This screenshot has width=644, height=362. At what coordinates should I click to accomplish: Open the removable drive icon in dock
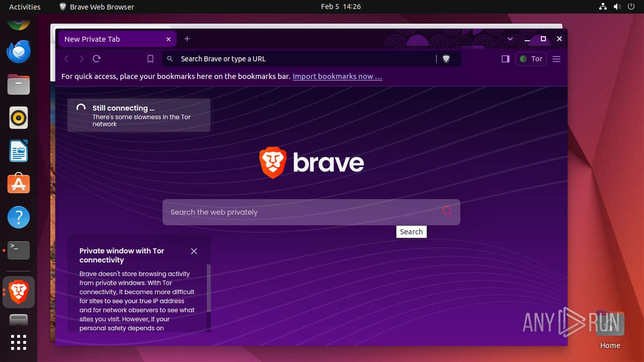click(x=19, y=320)
